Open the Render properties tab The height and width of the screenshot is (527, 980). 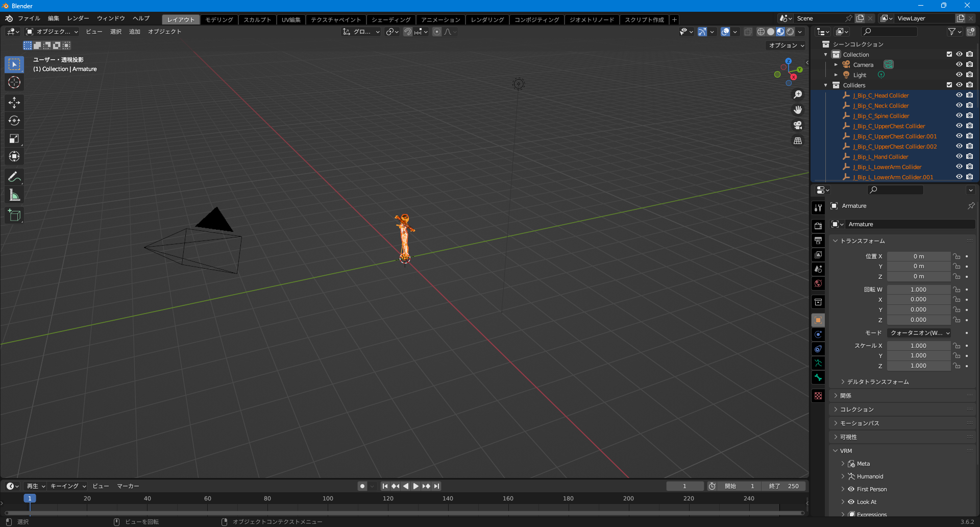(818, 226)
